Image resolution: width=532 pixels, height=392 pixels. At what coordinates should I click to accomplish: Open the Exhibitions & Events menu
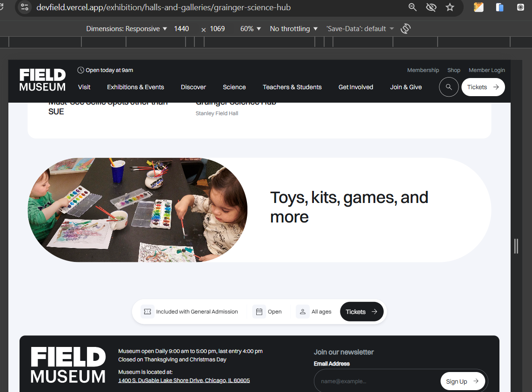(135, 87)
